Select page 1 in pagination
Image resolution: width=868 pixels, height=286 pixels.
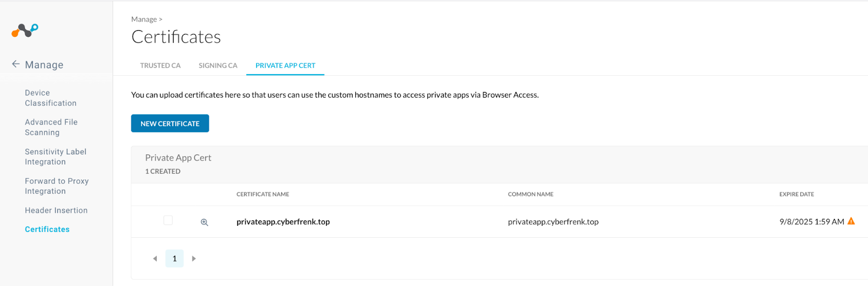click(x=175, y=258)
